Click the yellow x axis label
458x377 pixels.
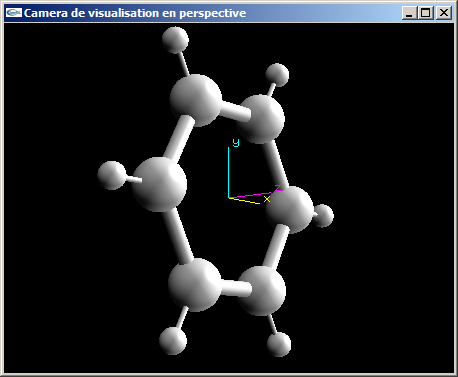point(267,199)
